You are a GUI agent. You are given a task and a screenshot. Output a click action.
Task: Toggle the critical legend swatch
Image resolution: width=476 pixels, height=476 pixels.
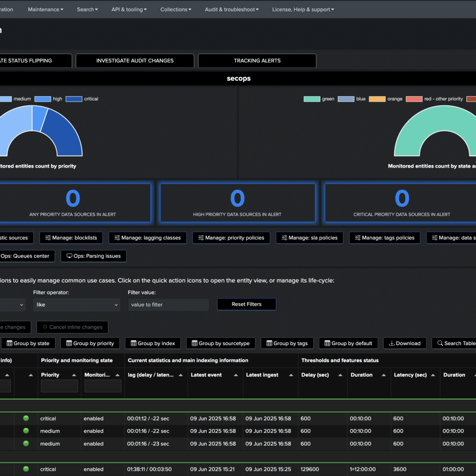pos(74,99)
